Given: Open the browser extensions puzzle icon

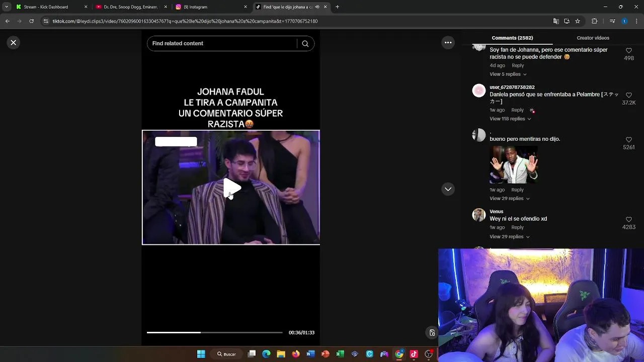Looking at the screenshot, I should (595, 21).
